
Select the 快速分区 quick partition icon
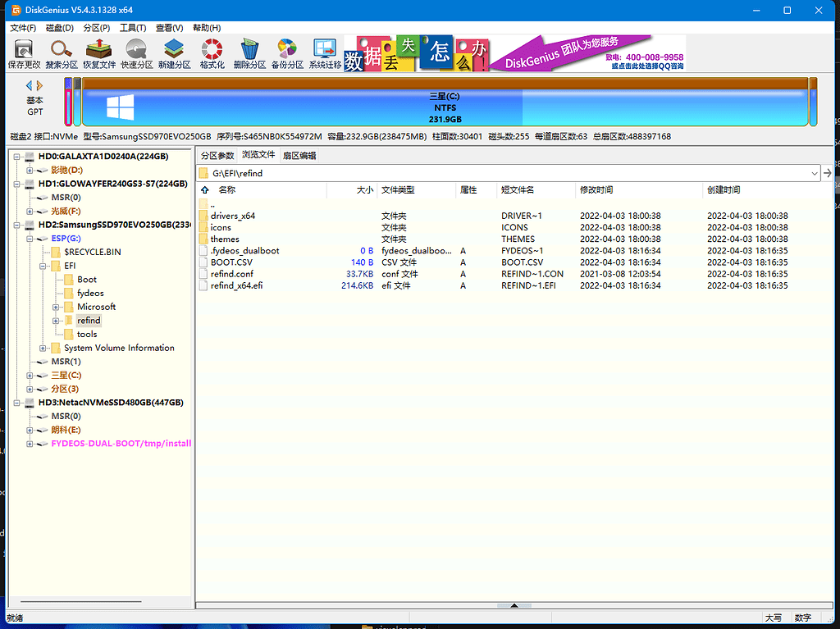click(x=136, y=53)
